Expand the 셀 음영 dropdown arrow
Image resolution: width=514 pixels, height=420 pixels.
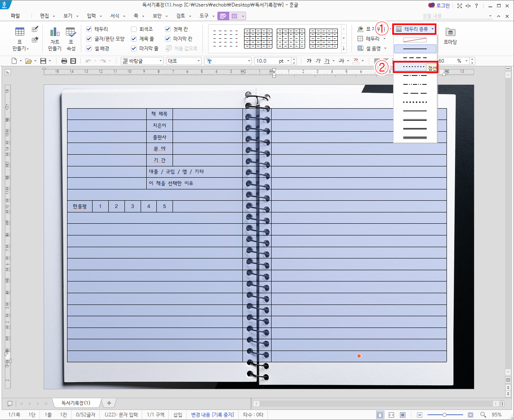385,48
